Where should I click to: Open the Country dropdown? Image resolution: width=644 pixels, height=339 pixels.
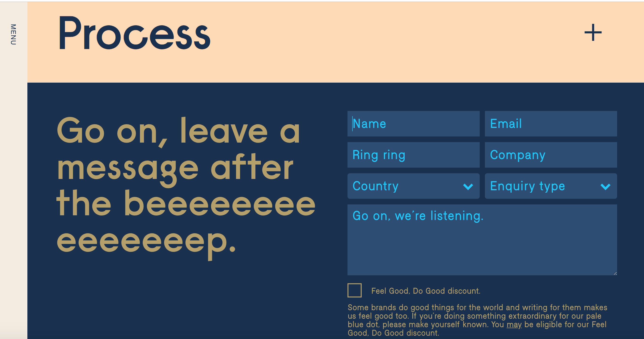tap(414, 186)
